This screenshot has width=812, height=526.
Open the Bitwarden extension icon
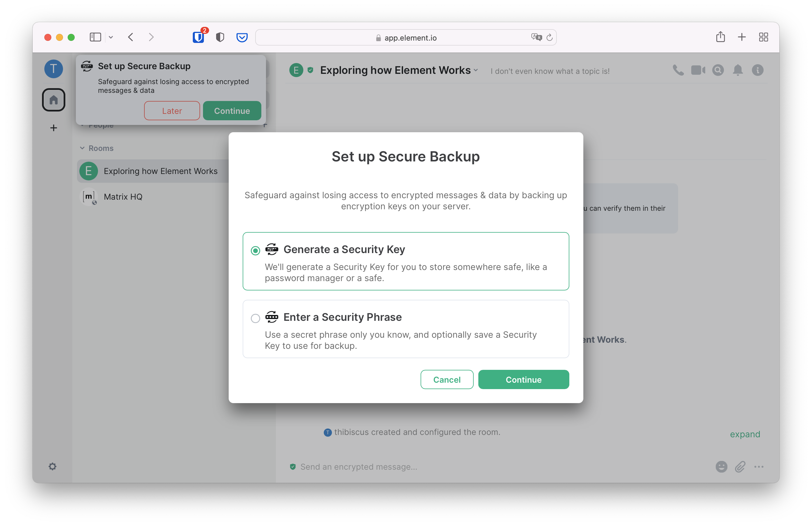click(x=198, y=37)
